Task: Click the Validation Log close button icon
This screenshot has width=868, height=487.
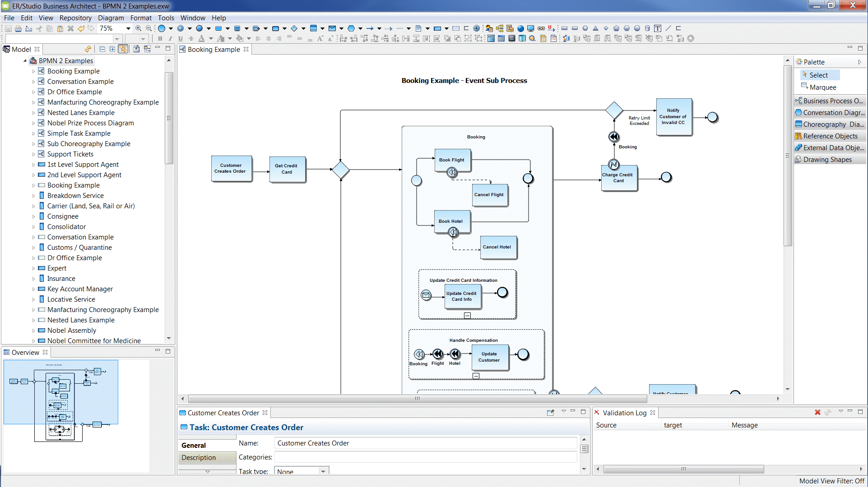Action: [654, 413]
